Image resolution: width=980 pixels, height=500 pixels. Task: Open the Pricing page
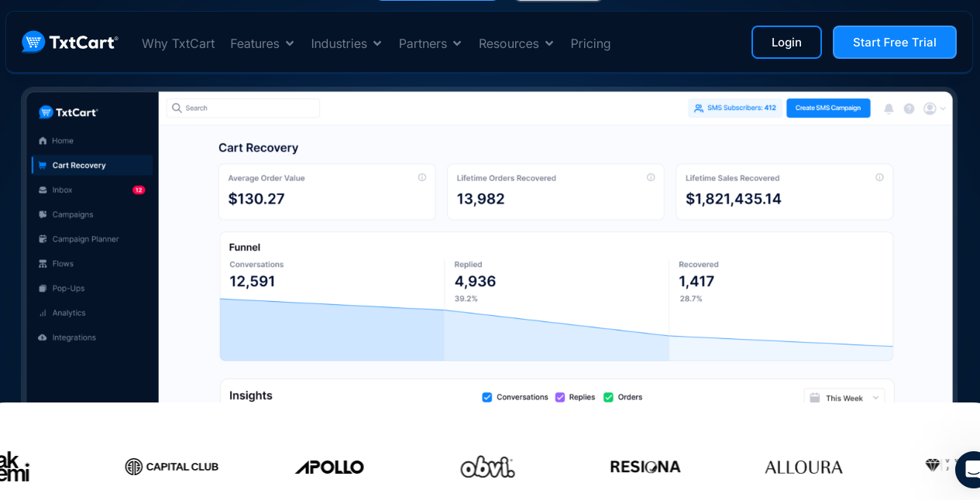point(590,43)
